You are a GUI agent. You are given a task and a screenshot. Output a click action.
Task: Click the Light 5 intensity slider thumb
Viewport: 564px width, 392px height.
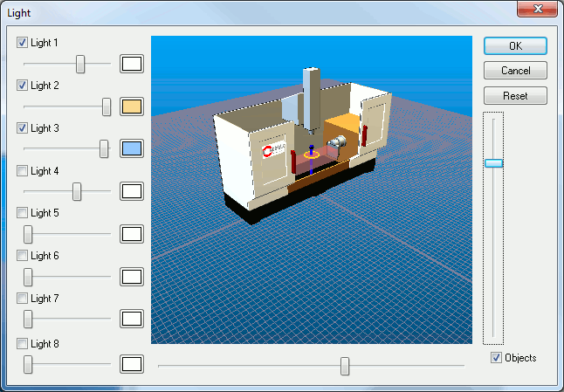tap(28, 234)
